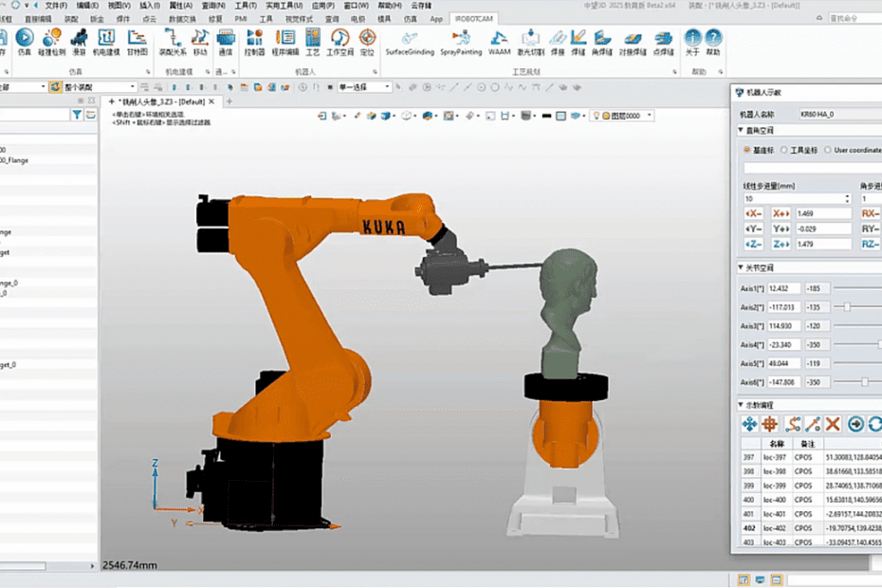The height and width of the screenshot is (588, 882).
Task: Open the 文件(F) menu
Action: [x=56, y=5]
